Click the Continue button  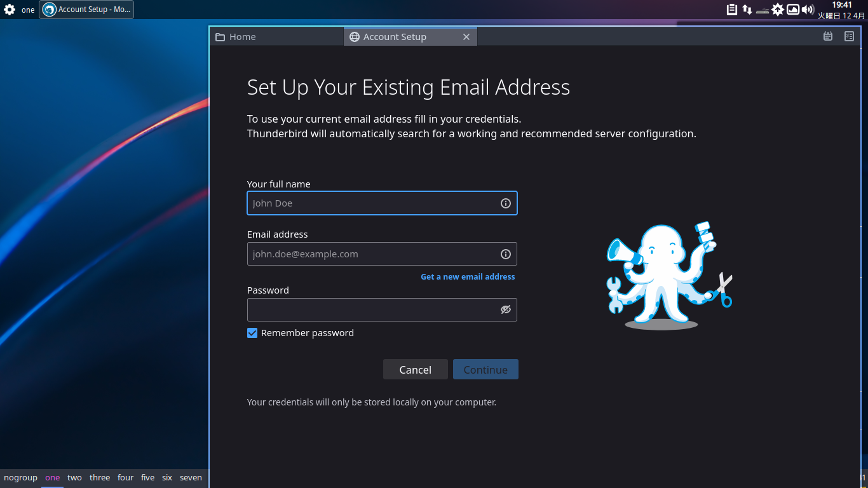(485, 369)
